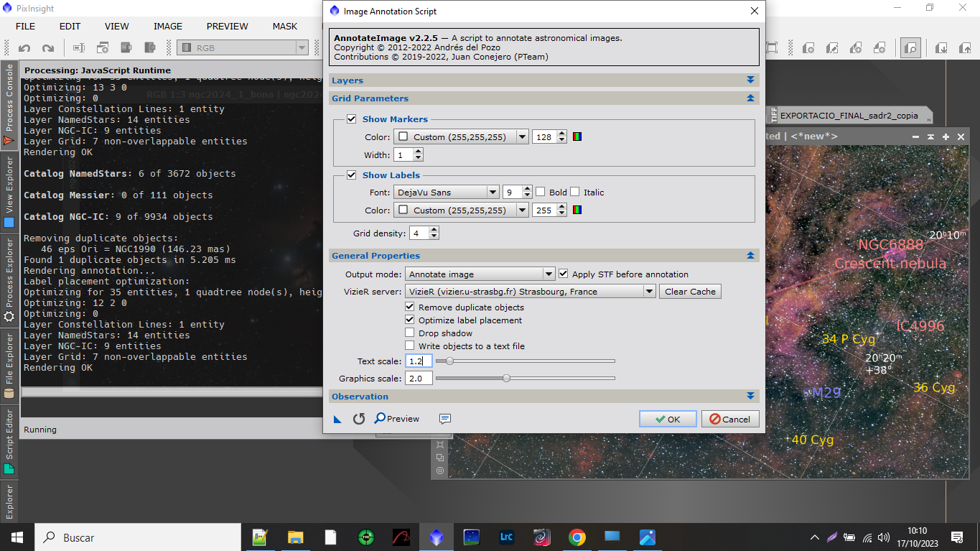Image resolution: width=980 pixels, height=551 pixels.
Task: Click the Reset circular arrow icon in dialog
Action: pyautogui.click(x=359, y=419)
